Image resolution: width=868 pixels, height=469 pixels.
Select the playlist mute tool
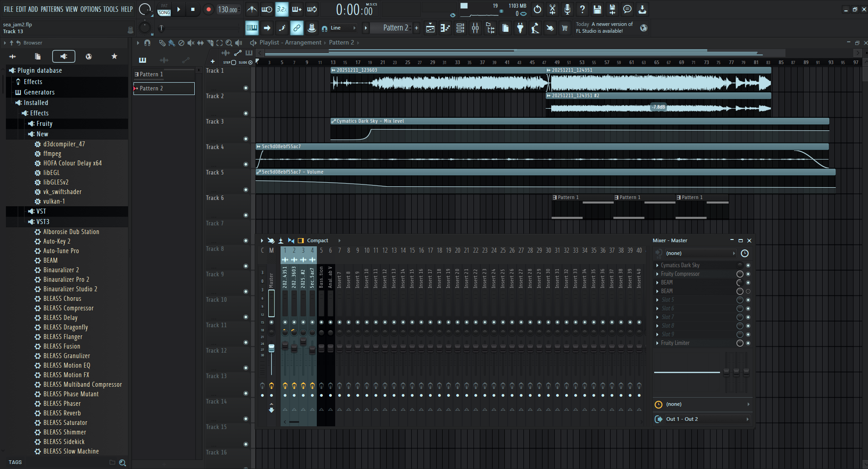pos(191,43)
